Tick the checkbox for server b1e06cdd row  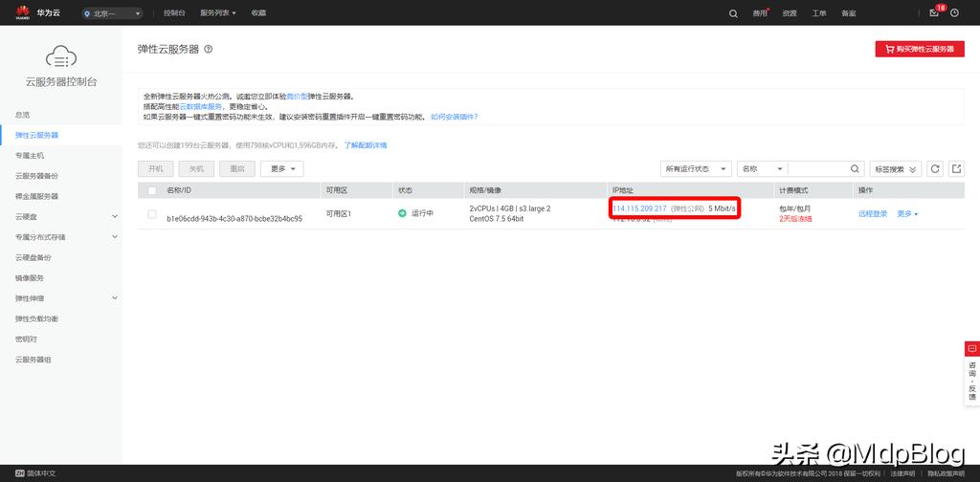pyautogui.click(x=152, y=214)
